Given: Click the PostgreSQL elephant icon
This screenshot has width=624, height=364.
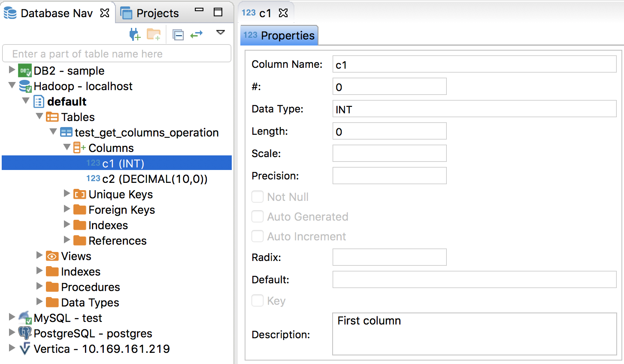Looking at the screenshot, I should tap(25, 333).
